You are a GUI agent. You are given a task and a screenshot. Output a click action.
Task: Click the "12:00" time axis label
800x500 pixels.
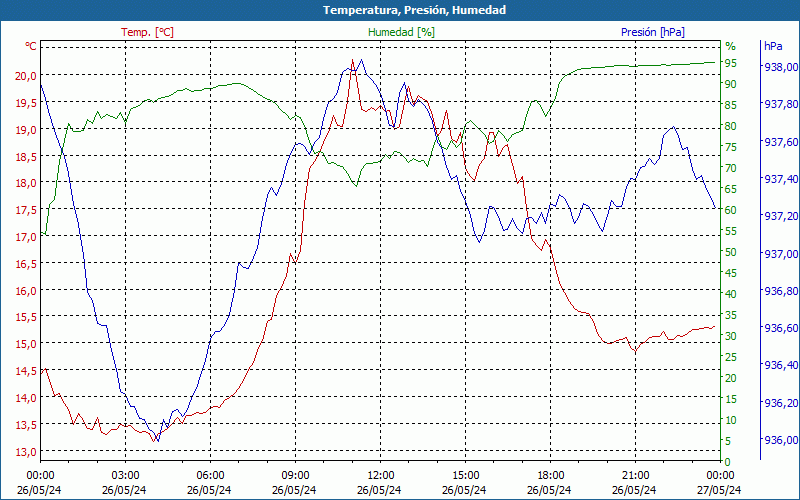point(381,474)
